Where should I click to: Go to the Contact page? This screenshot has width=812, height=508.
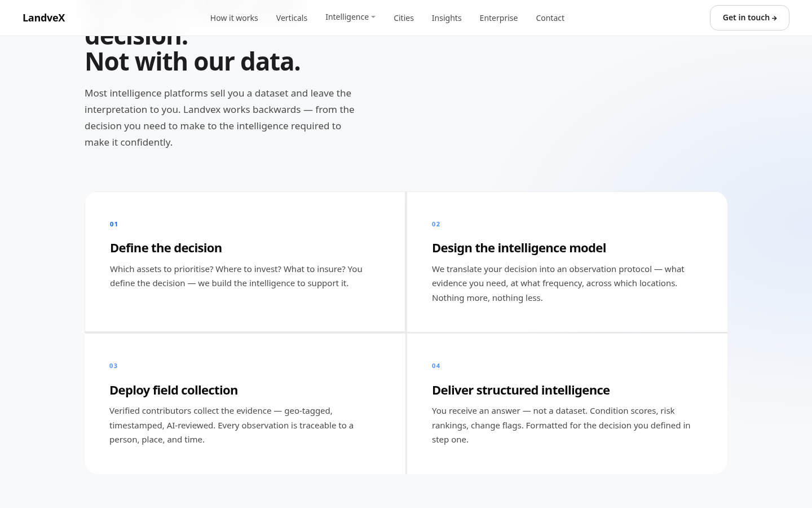[x=550, y=18]
